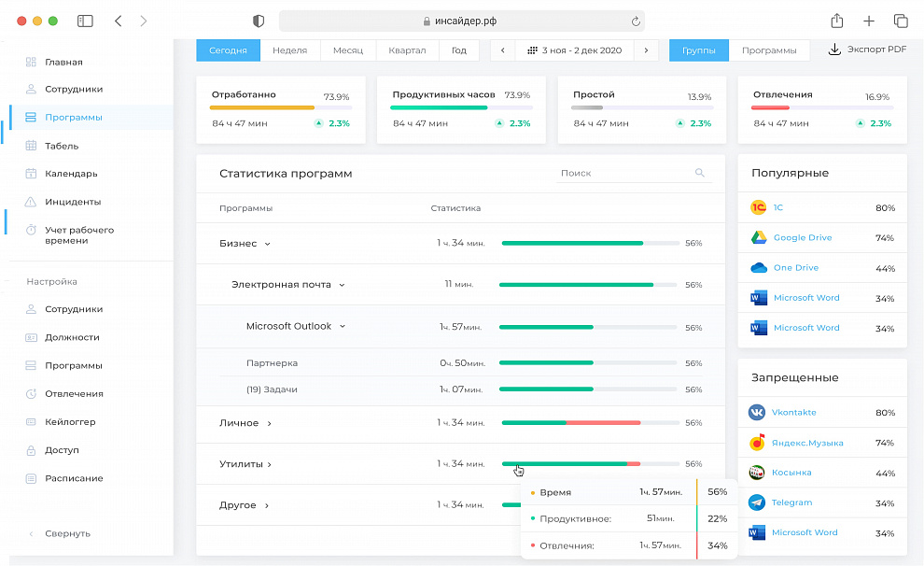This screenshot has width=924, height=566.
Task: Click the Утилиты progress bar
Action: click(589, 464)
